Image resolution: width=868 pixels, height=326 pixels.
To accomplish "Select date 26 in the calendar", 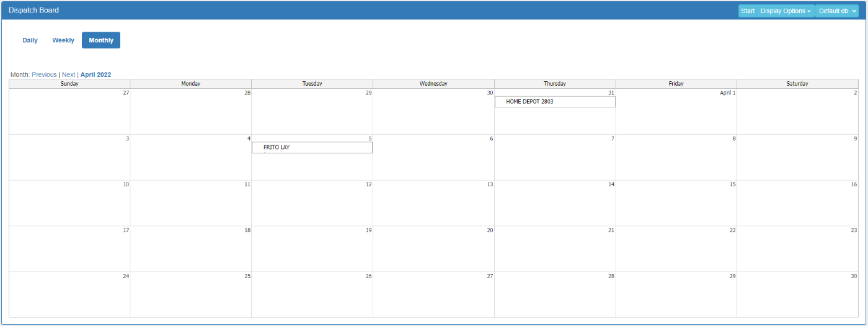I will pos(368,276).
